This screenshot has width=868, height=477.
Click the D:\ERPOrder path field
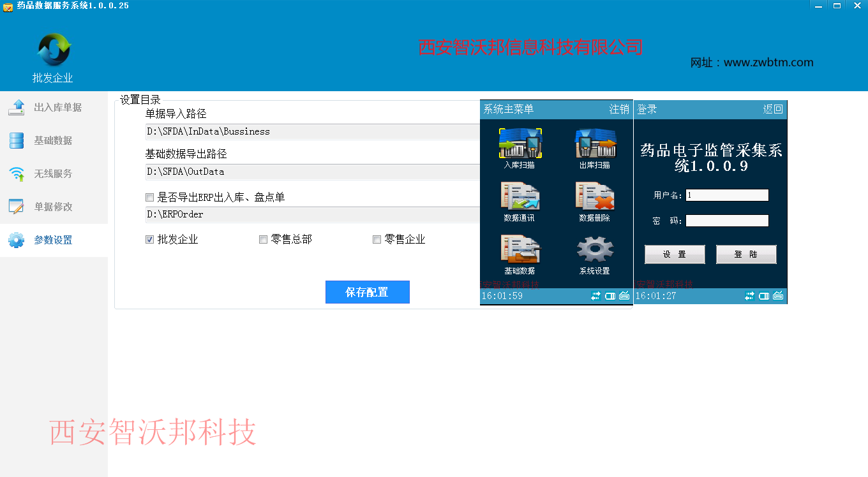tap(313, 215)
